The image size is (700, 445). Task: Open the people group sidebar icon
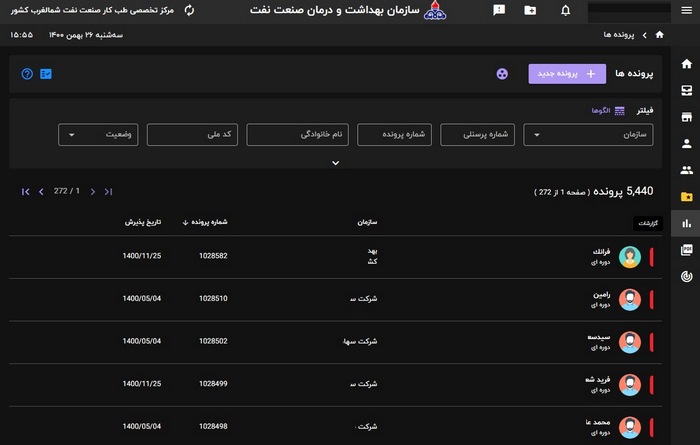coord(687,170)
